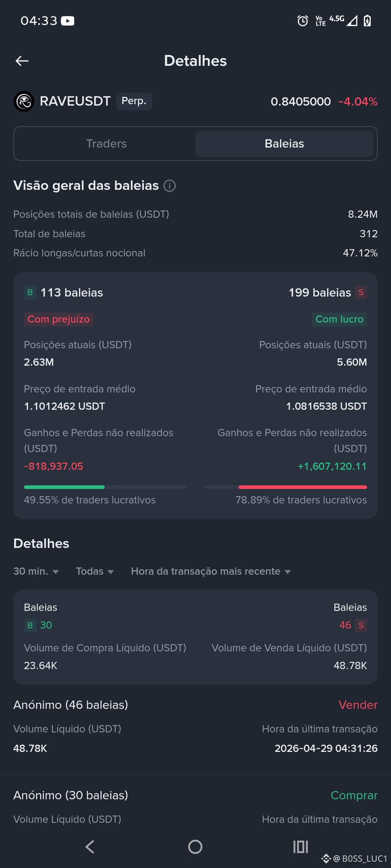The width and height of the screenshot is (391, 868).
Task: Tap the Android home circle button
Action: pyautogui.click(x=195, y=847)
